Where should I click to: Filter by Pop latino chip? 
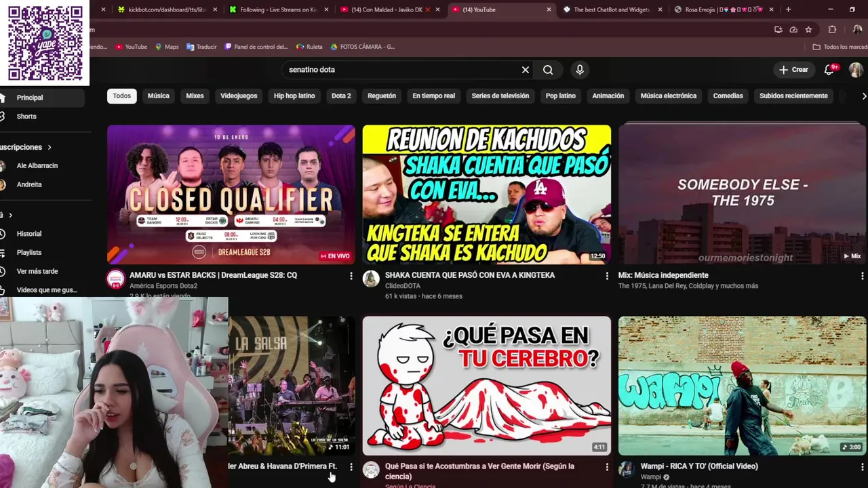tap(561, 96)
